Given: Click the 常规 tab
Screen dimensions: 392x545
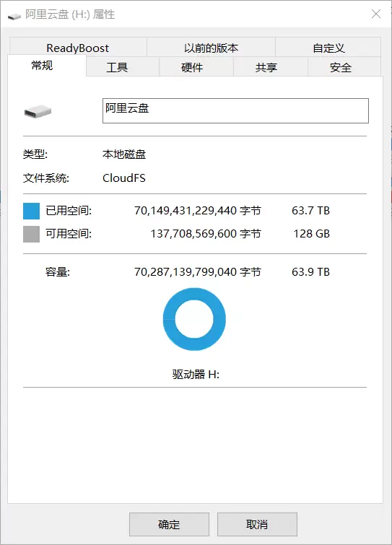Looking at the screenshot, I should [42, 66].
